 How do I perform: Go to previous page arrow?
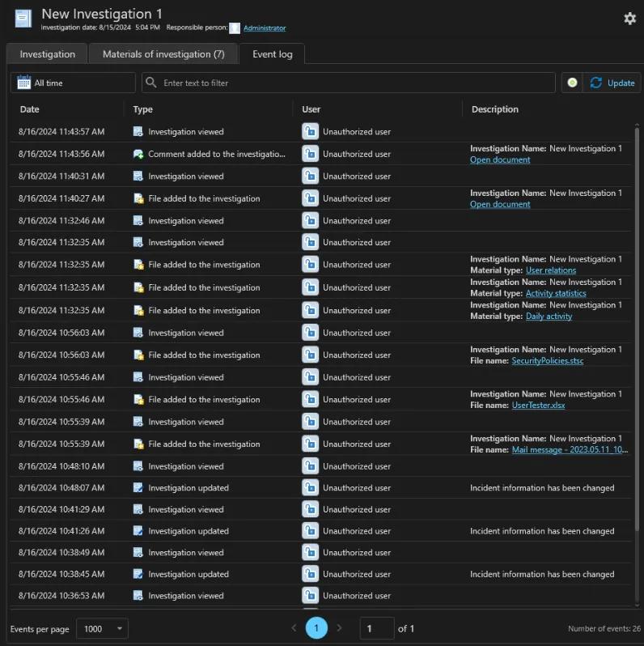(294, 628)
